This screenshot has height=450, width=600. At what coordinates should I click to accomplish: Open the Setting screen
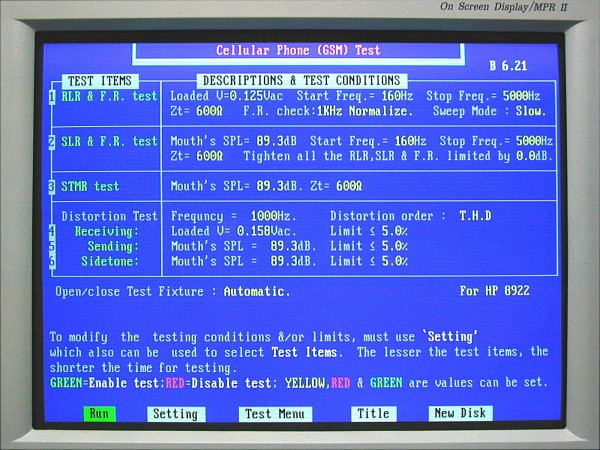click(176, 413)
